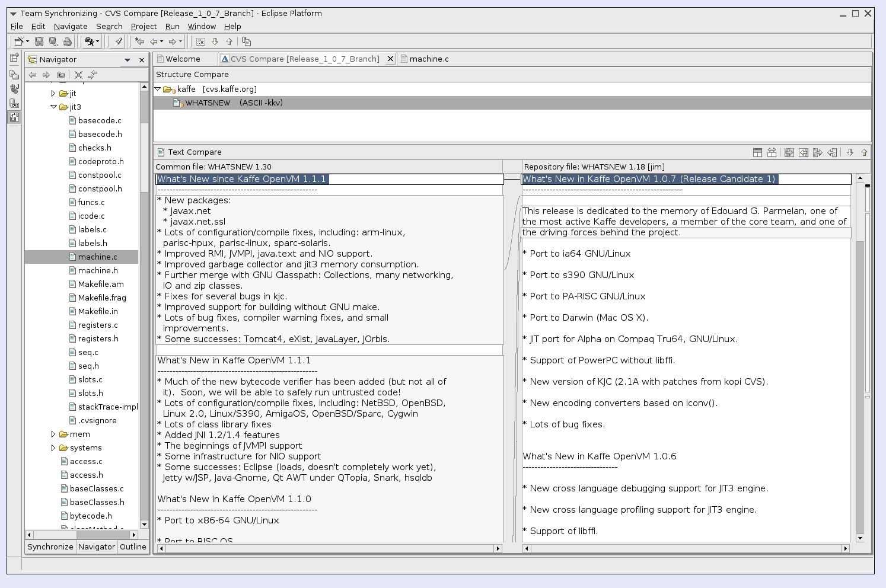Expand the jit folder in Navigator
Image resolution: width=886 pixels, height=588 pixels.
point(53,93)
